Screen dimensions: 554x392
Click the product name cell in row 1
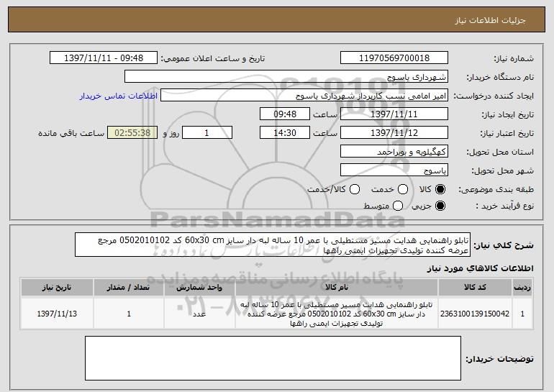pos(337,314)
